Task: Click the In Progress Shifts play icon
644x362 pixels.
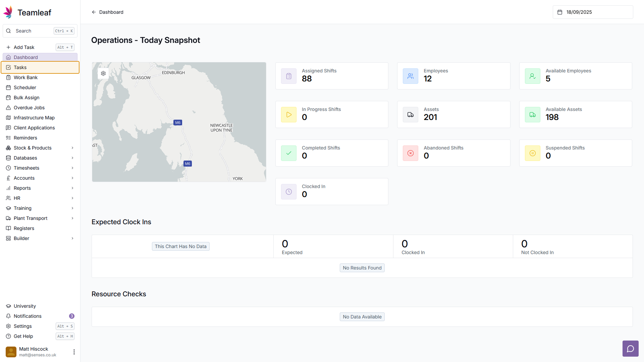Action: tap(288, 115)
